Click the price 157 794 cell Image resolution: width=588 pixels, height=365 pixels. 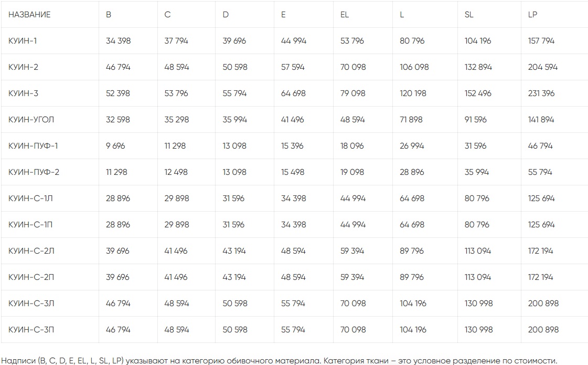click(541, 41)
